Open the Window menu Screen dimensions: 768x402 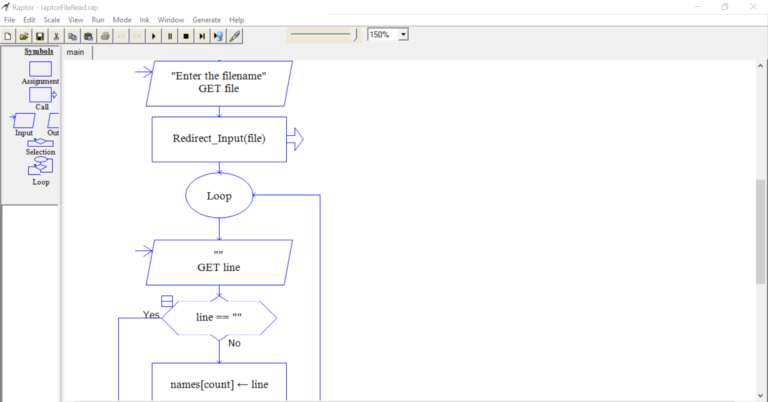tap(171, 20)
